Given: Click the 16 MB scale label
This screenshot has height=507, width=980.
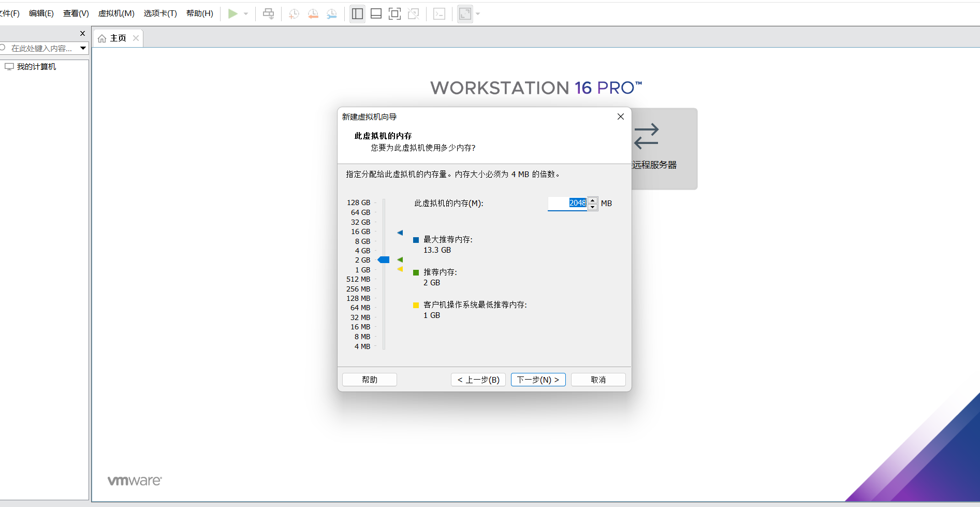Looking at the screenshot, I should click(360, 327).
